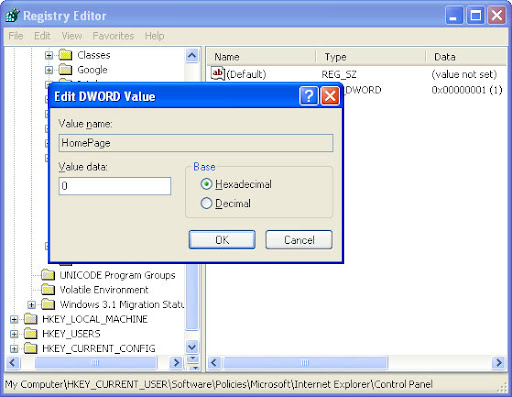
Task: Click the (Default) string value icon
Action: pyautogui.click(x=218, y=74)
